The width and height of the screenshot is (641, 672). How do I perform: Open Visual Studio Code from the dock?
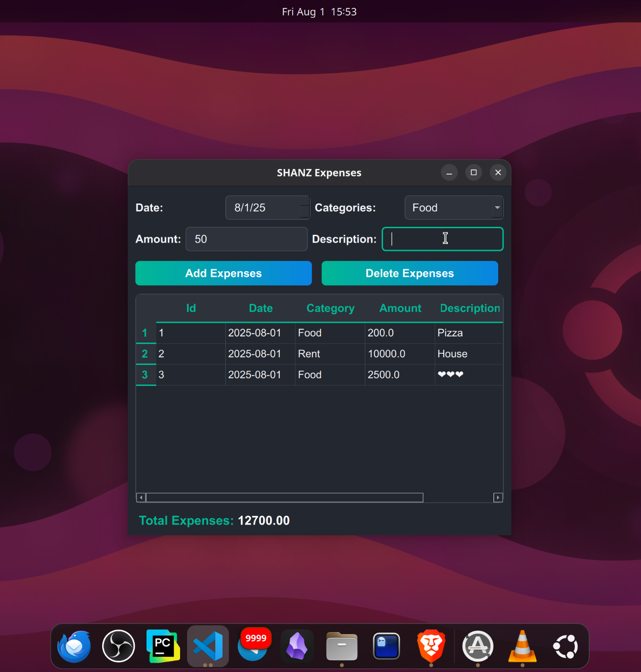208,646
